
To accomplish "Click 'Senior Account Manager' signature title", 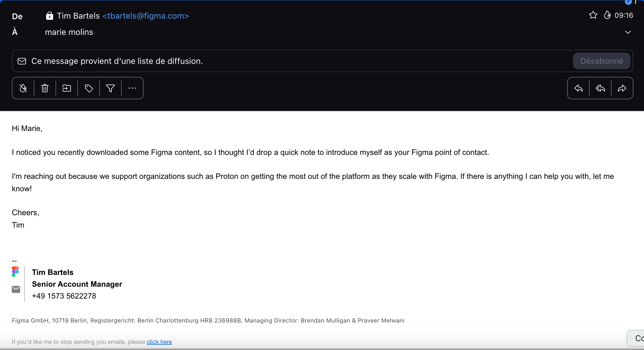I will (x=77, y=284).
